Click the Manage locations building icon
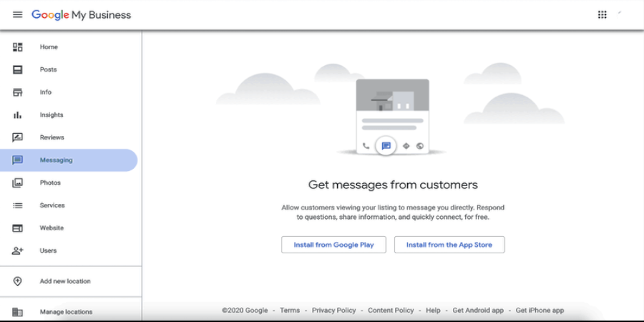The width and height of the screenshot is (644, 322). (x=17, y=312)
